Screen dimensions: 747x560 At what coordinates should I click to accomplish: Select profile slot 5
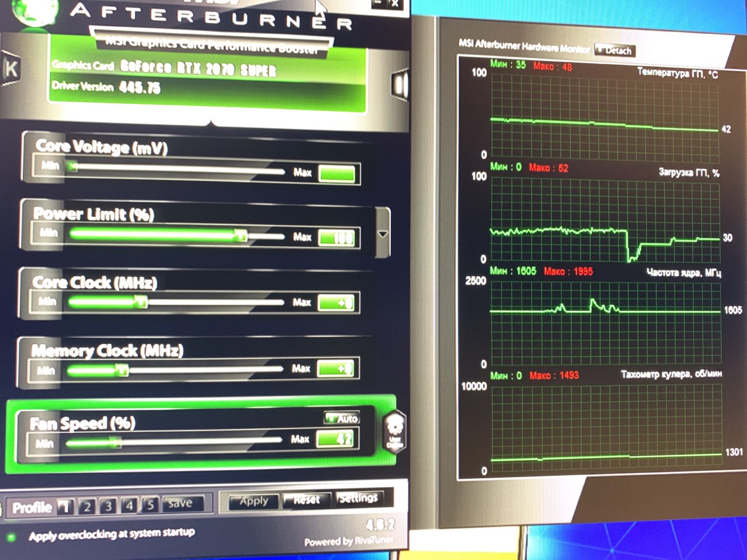(x=150, y=505)
